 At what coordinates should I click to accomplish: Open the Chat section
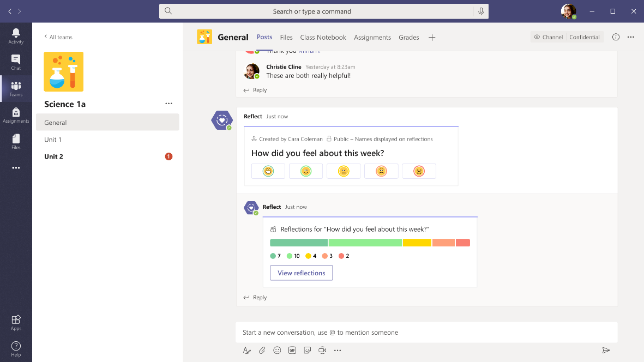click(16, 62)
